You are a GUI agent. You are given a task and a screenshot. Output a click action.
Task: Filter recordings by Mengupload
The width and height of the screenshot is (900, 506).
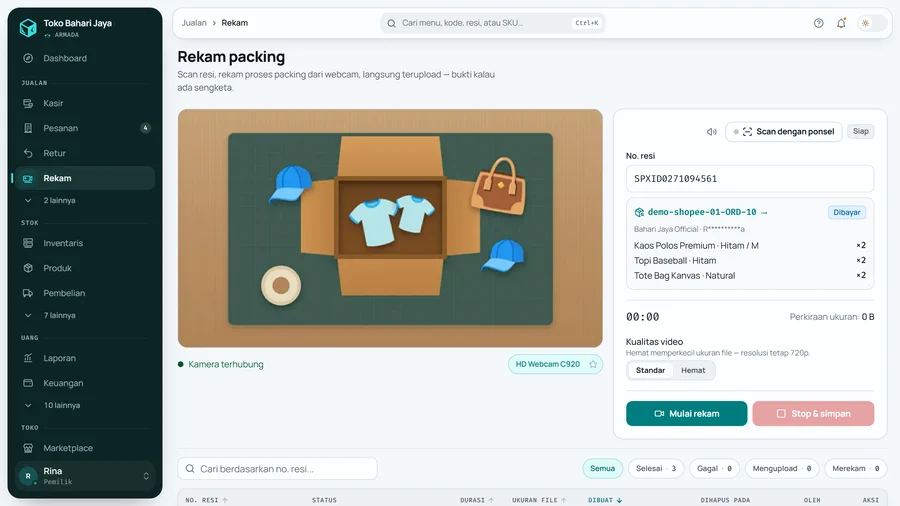pyautogui.click(x=782, y=469)
